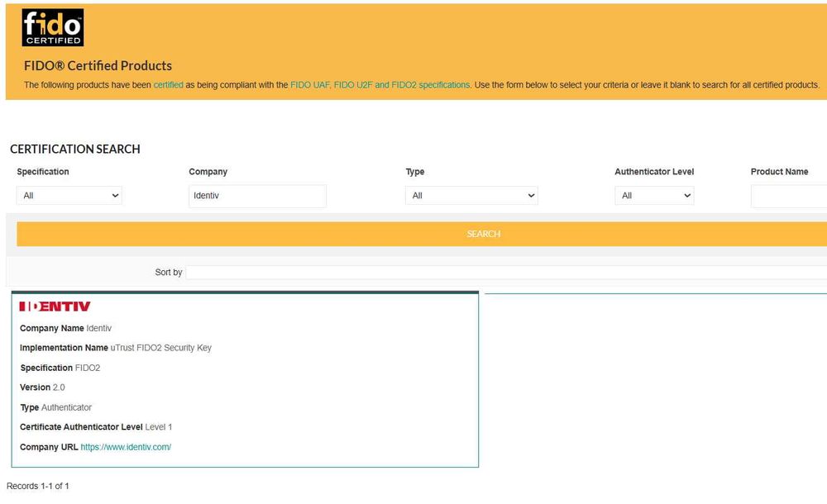The image size is (827, 504).
Task: Open the 'certified' hyperlink in the description
Action: [168, 85]
